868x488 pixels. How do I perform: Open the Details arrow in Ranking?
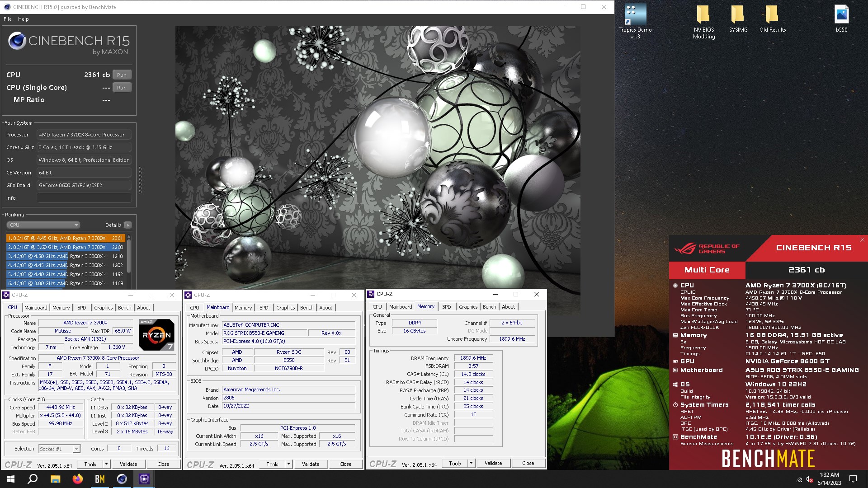(128, 225)
